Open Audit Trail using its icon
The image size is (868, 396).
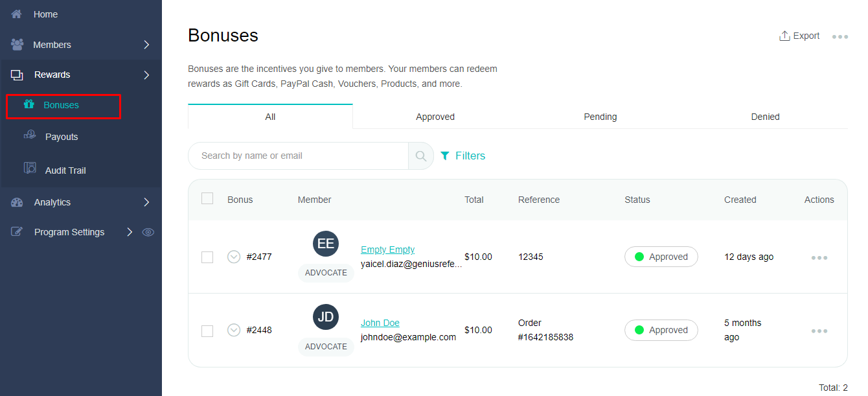pos(30,169)
